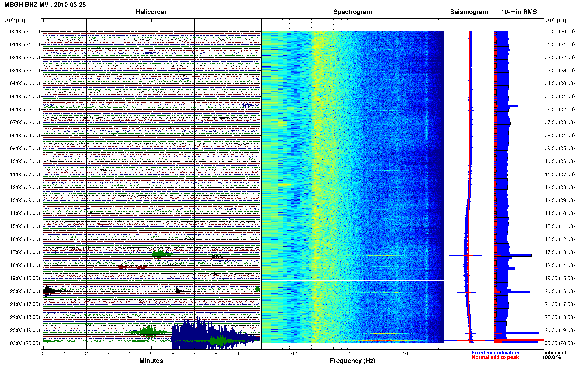Click the left '23:00 (19:00)' time label
The width and height of the screenshot is (588, 368).
[x=25, y=330]
